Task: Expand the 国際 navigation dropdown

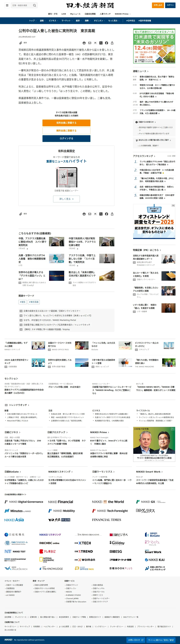Action: (x=88, y=21)
